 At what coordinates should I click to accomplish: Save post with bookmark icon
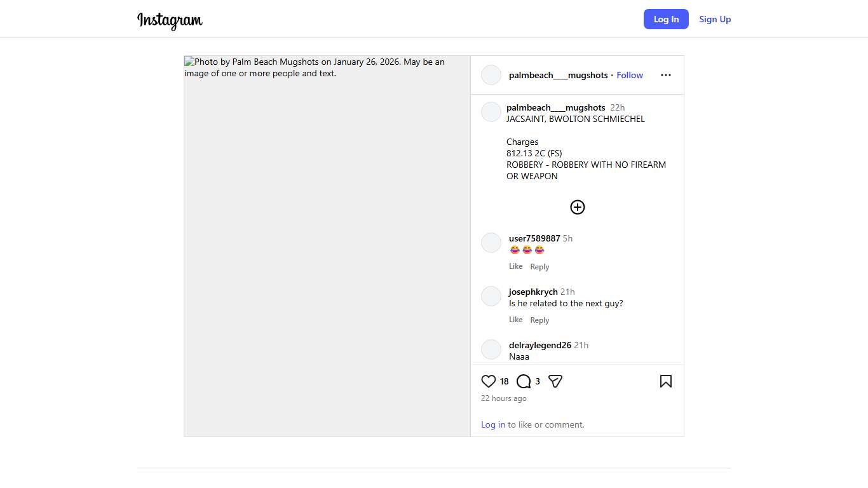[x=665, y=381]
